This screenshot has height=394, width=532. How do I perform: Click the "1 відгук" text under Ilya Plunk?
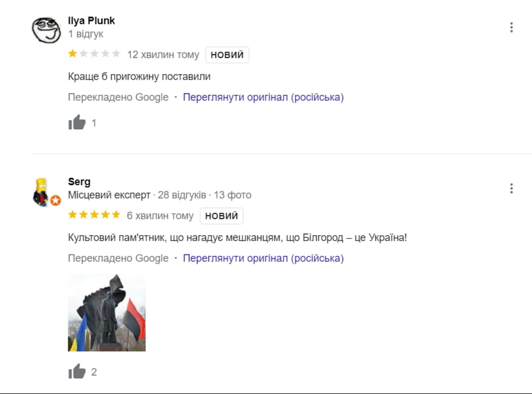click(x=86, y=34)
